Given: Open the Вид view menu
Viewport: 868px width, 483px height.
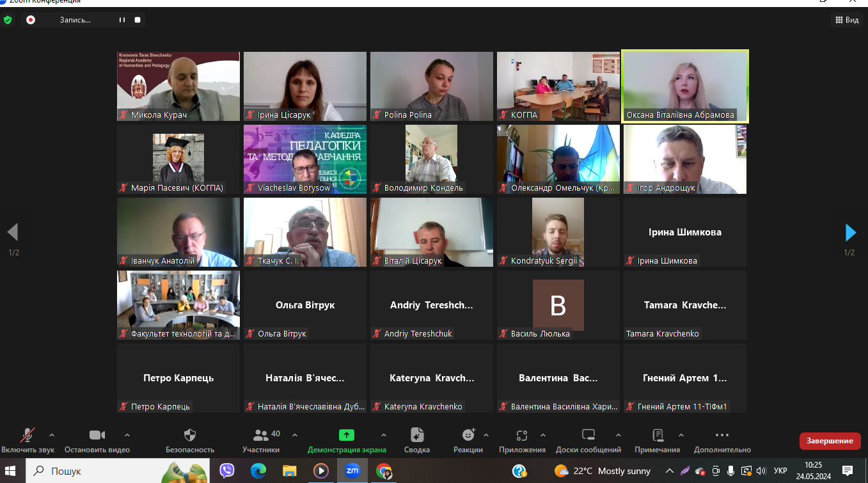Looking at the screenshot, I should pos(847,20).
